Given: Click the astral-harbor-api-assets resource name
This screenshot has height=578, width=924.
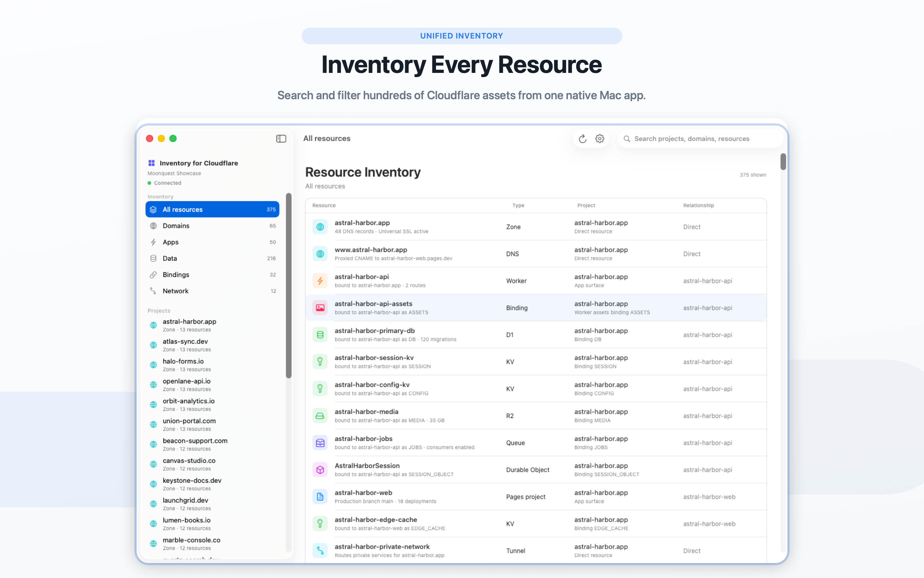Looking at the screenshot, I should click(x=373, y=303).
